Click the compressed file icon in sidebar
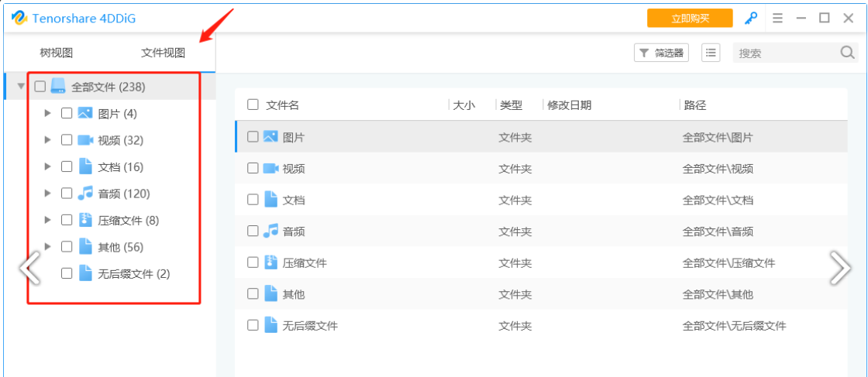 click(x=84, y=220)
